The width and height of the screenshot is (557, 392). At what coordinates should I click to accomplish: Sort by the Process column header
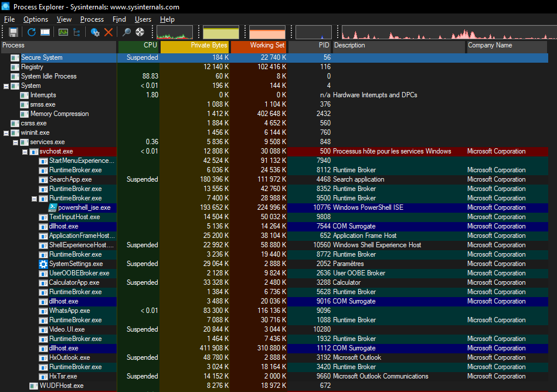(x=59, y=46)
